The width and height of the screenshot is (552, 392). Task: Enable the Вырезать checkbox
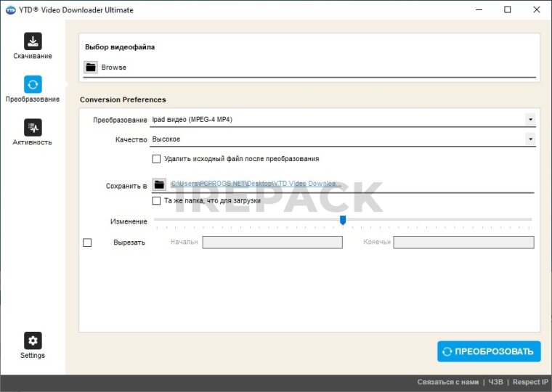click(87, 242)
